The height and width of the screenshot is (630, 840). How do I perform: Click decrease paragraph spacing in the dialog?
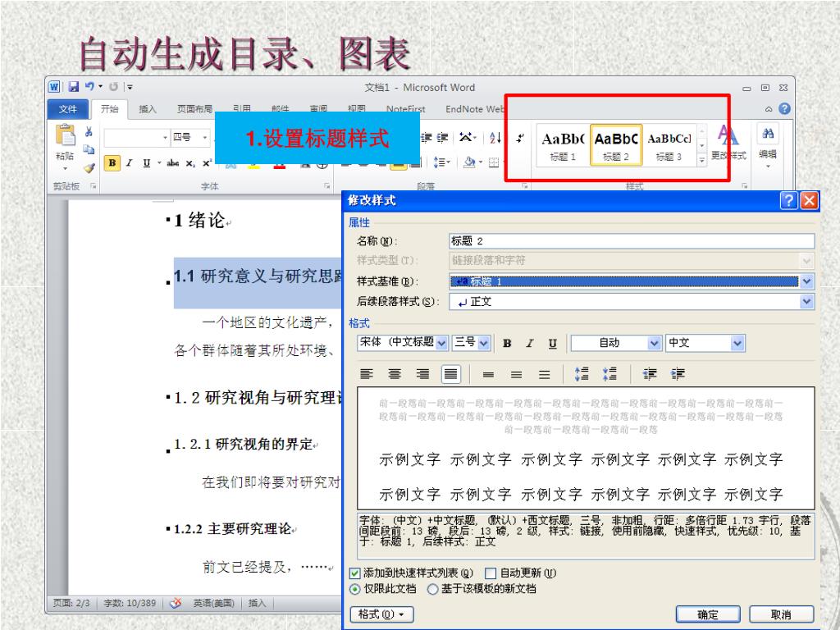point(609,374)
